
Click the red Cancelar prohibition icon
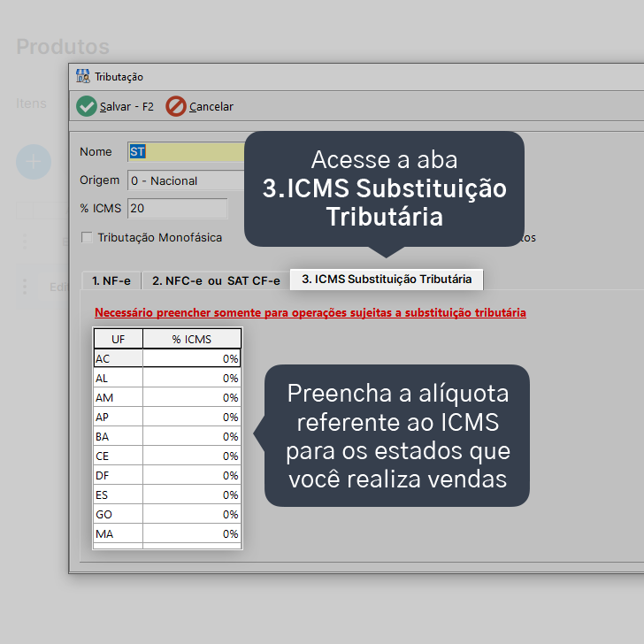176,106
